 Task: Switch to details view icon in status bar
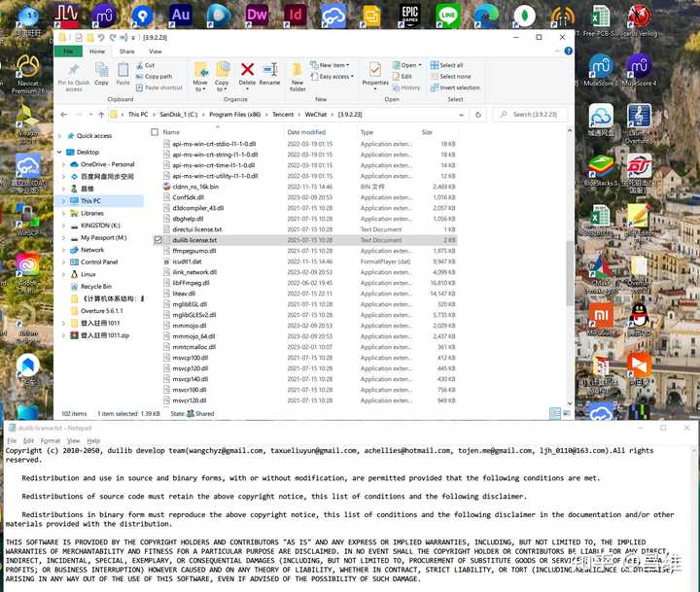(555, 413)
